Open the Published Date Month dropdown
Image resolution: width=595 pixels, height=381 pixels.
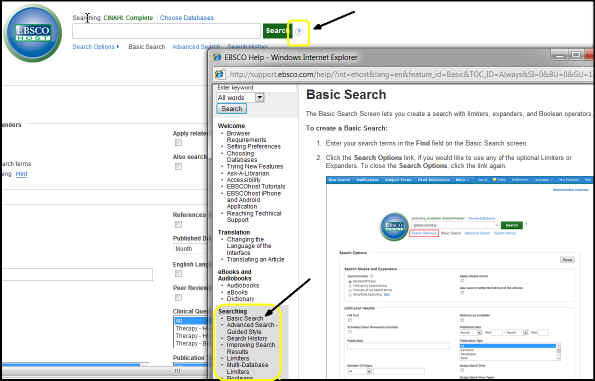click(x=190, y=249)
